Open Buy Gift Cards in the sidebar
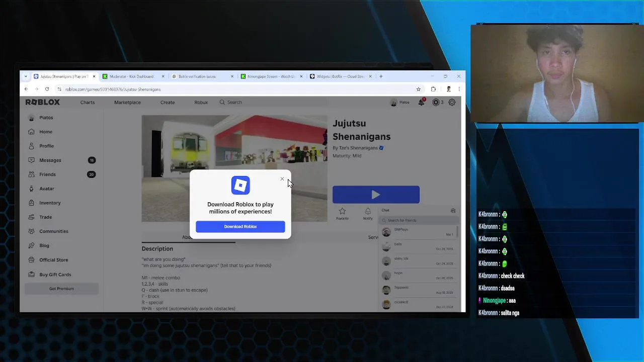644x362 pixels. (x=55, y=275)
